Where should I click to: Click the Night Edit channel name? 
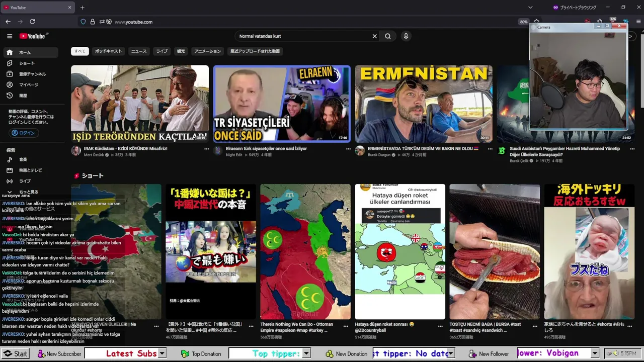[x=234, y=155]
